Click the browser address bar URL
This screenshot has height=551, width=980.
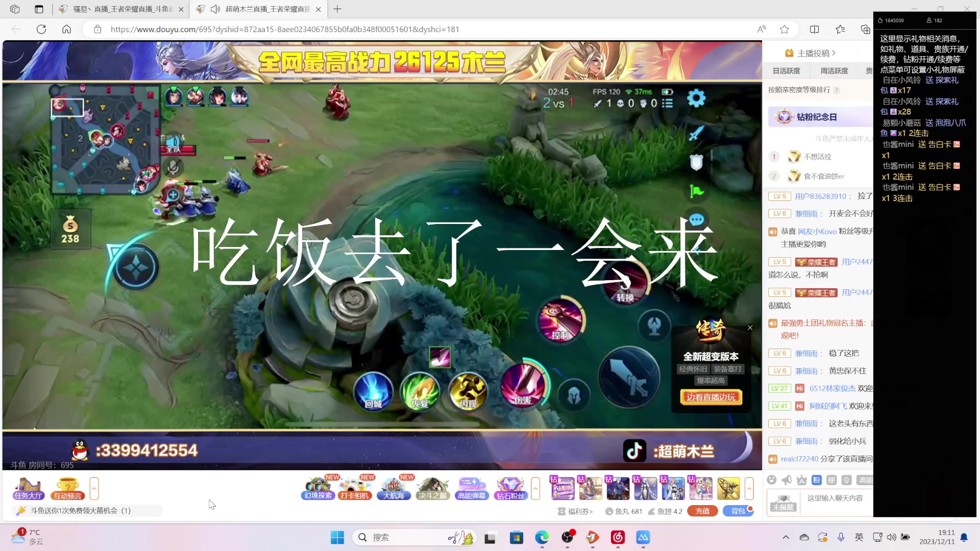tap(285, 29)
